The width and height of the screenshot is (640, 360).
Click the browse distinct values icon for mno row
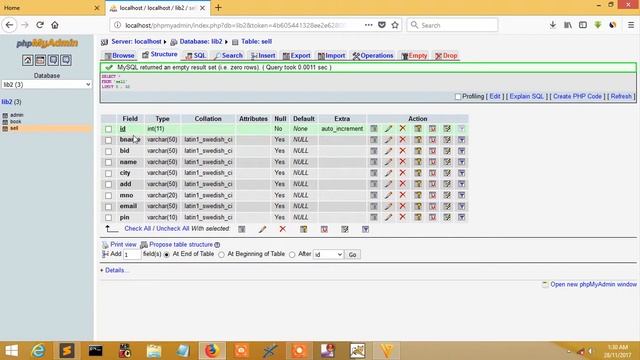373,195
